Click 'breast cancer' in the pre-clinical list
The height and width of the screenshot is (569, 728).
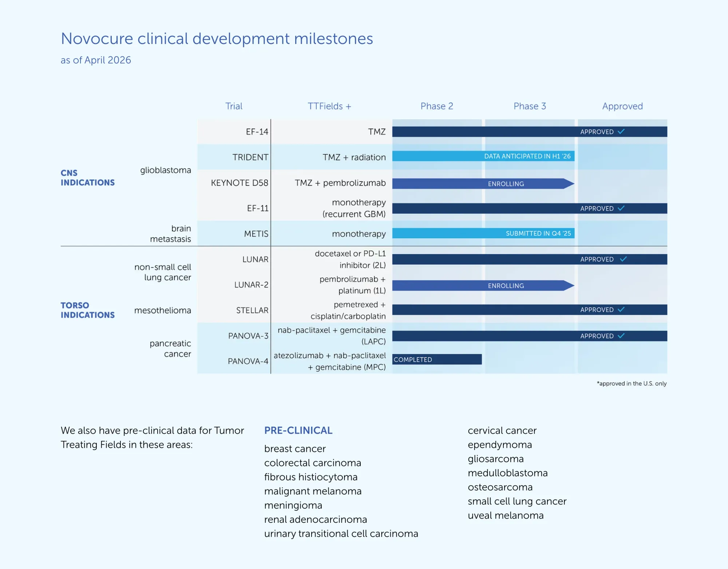295,449
